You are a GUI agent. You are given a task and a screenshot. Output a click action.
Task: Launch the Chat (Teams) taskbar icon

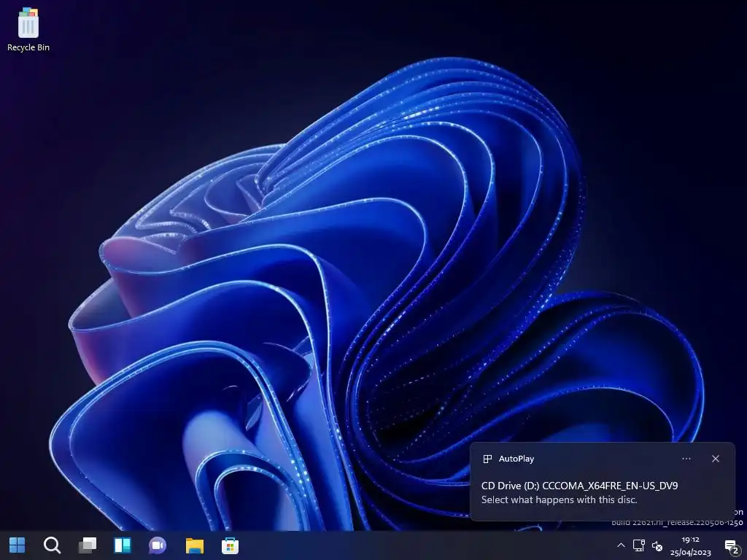(158, 545)
